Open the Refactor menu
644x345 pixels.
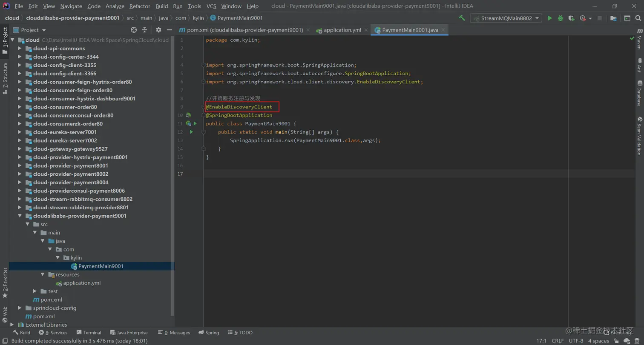[140, 6]
